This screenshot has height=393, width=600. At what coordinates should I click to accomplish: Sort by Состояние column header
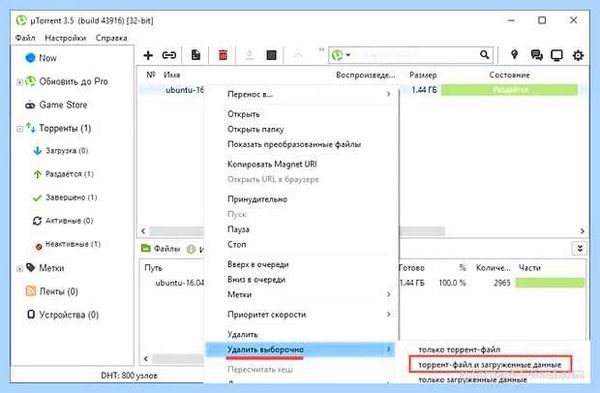pyautogui.click(x=509, y=75)
